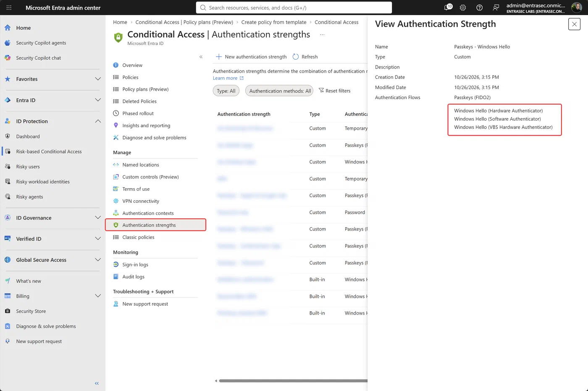
Task: Open the app launcher waffle icon
Action: point(9,8)
